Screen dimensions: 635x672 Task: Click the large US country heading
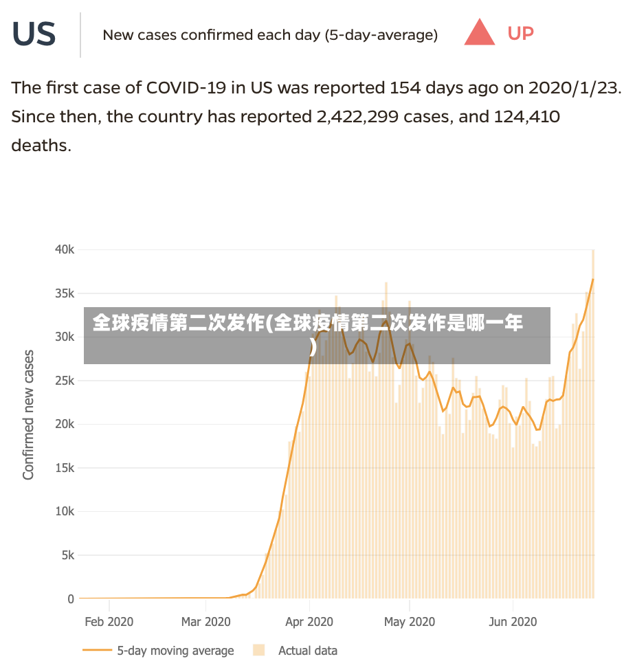34,34
